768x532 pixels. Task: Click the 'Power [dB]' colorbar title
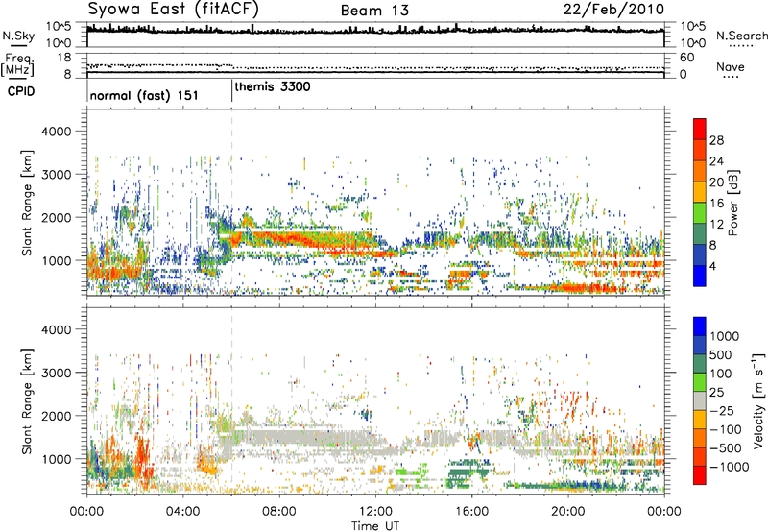click(x=733, y=203)
